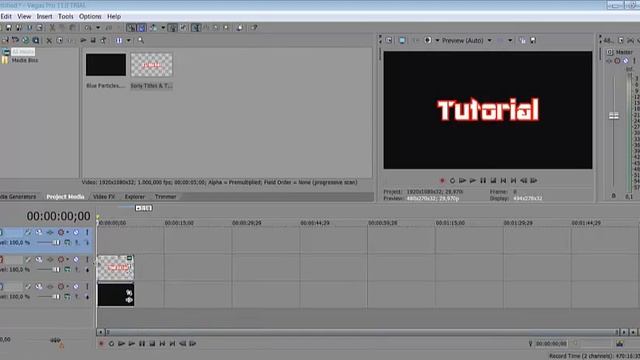Open the Preview (Auto) quality dropdown
Viewport: 640px width, 360px height.
click(489, 40)
